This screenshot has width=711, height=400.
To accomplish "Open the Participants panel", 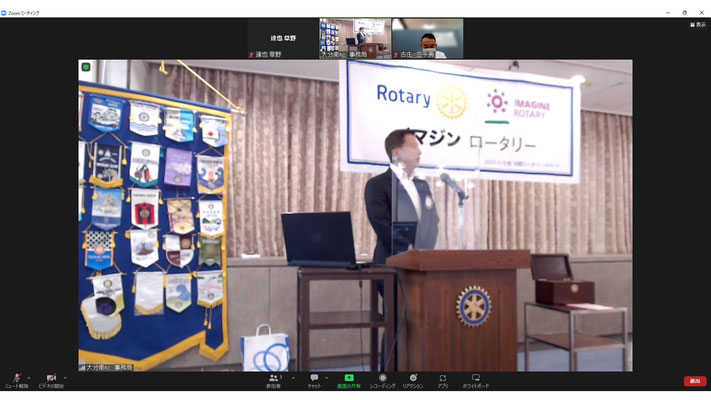I will [x=273, y=381].
